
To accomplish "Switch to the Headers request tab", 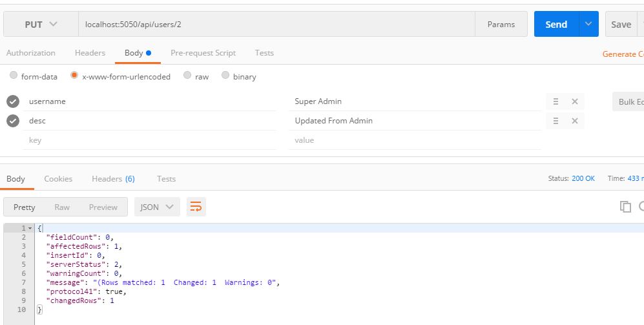I will 90,53.
